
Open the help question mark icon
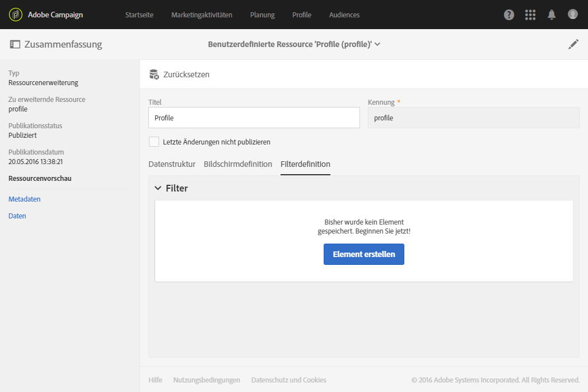509,15
